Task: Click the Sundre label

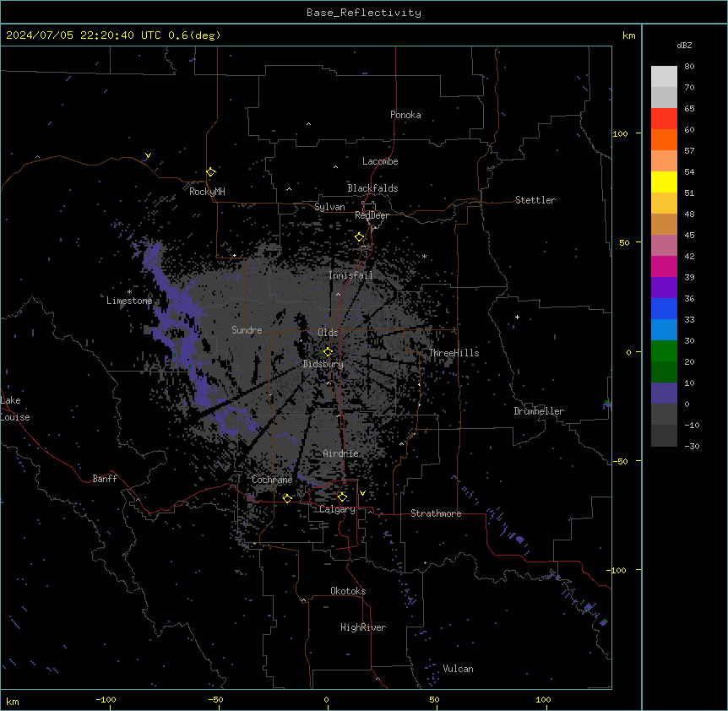Action: click(x=247, y=330)
